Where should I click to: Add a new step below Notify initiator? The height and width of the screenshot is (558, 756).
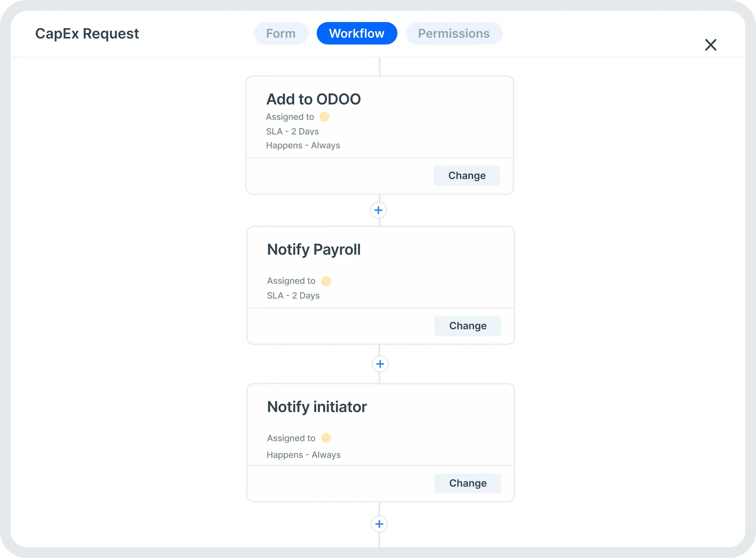click(379, 524)
